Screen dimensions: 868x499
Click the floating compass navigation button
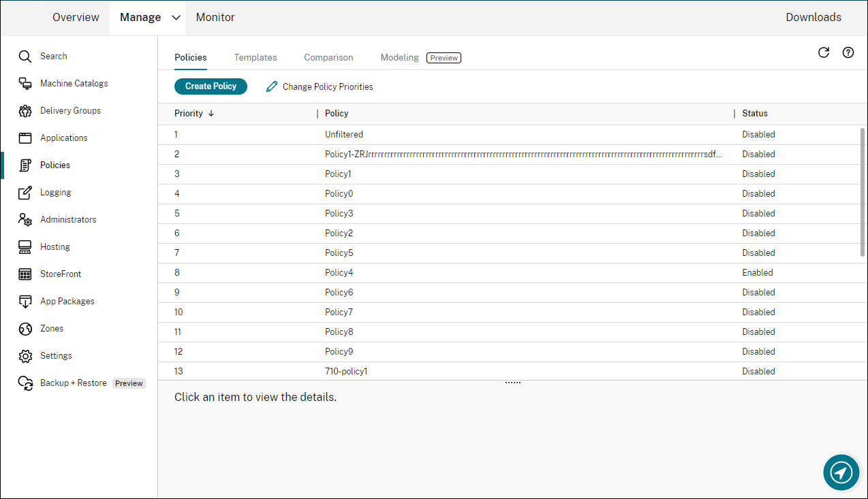click(x=841, y=472)
